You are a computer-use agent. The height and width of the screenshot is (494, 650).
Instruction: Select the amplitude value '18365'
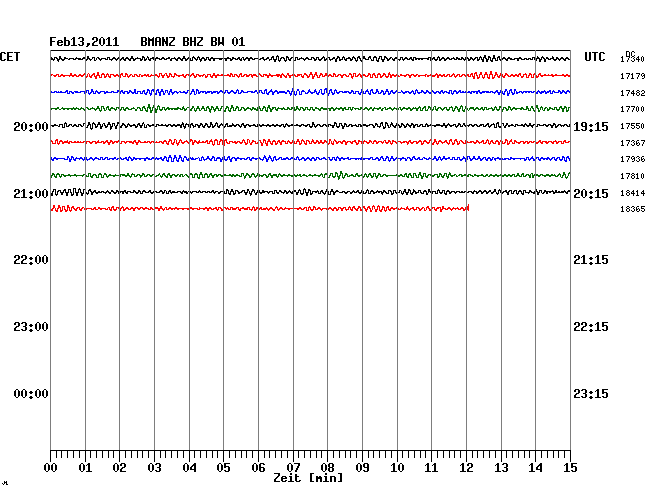(633, 209)
